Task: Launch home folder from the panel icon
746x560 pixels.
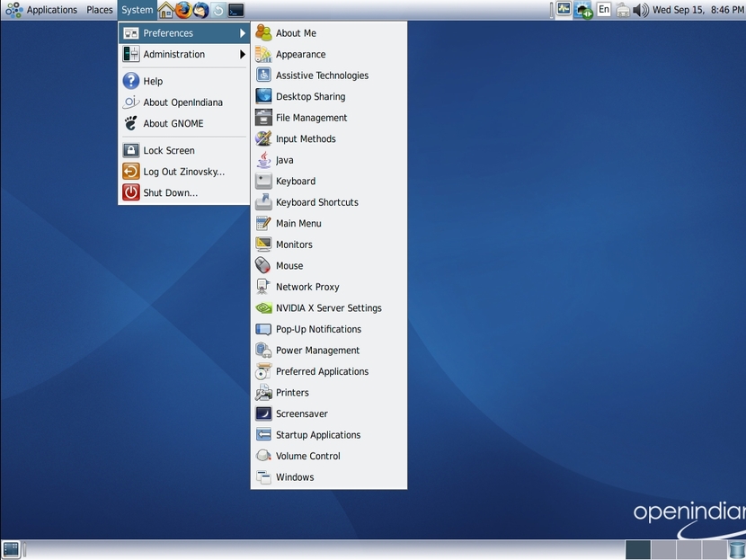Action: point(165,10)
